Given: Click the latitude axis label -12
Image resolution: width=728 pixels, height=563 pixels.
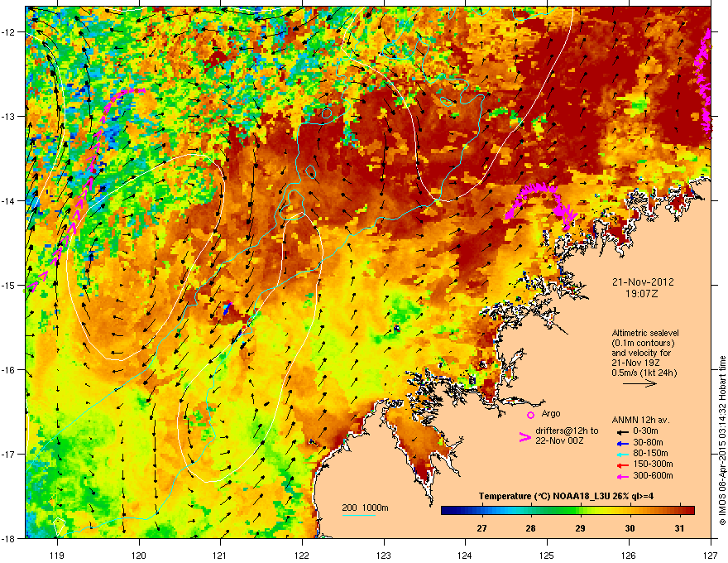Looking at the screenshot, I should [9, 32].
